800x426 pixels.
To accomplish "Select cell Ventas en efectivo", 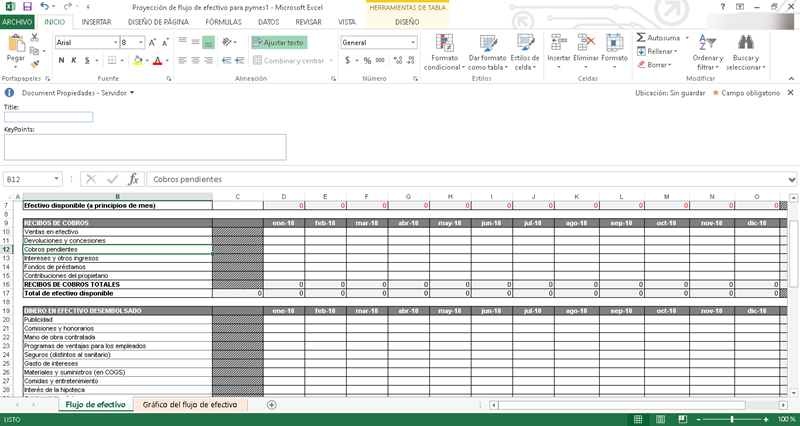I will point(117,232).
